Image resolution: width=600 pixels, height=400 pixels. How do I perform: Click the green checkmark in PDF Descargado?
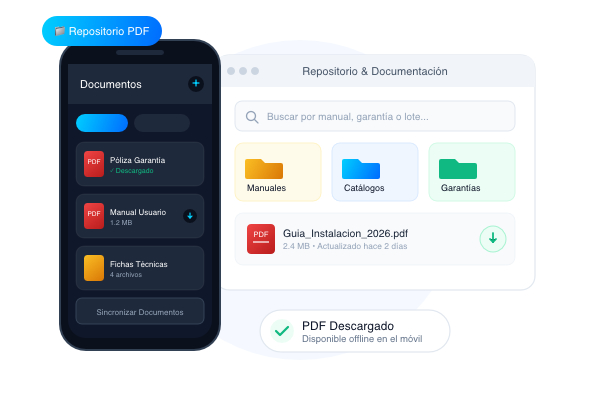pos(282,331)
